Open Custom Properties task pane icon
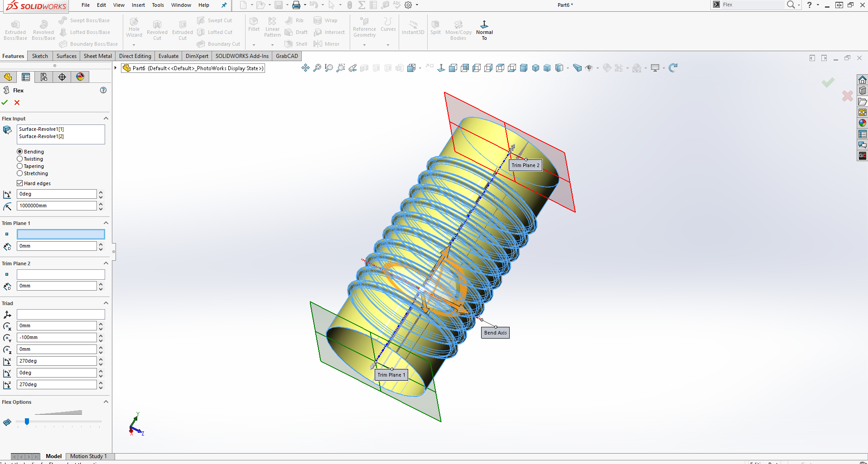This screenshot has width=868, height=464. (x=862, y=134)
